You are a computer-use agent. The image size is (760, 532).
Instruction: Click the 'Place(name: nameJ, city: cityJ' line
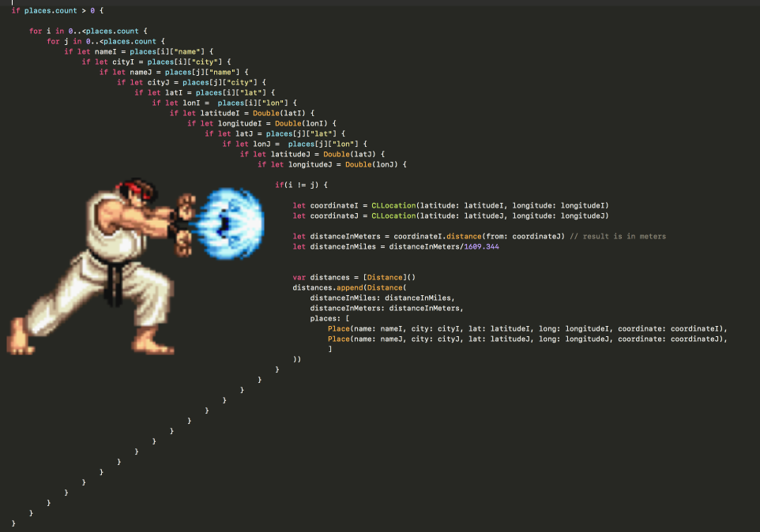tap(528, 339)
